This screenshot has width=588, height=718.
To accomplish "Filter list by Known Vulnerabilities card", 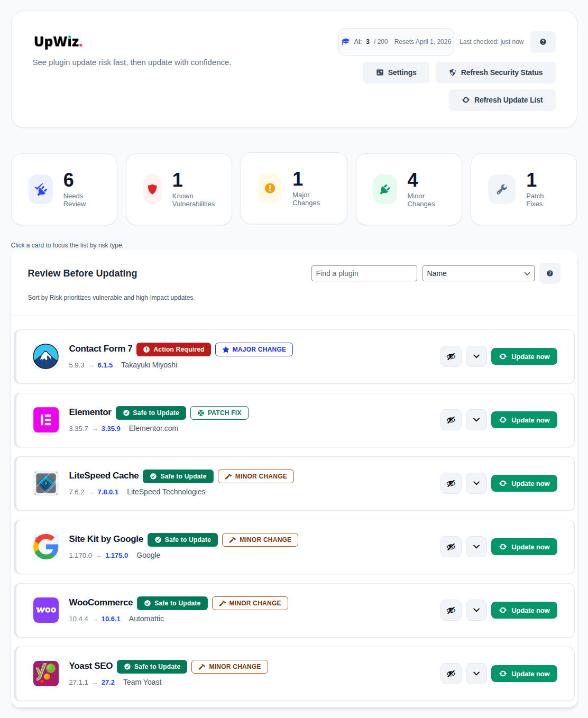I will (x=179, y=189).
